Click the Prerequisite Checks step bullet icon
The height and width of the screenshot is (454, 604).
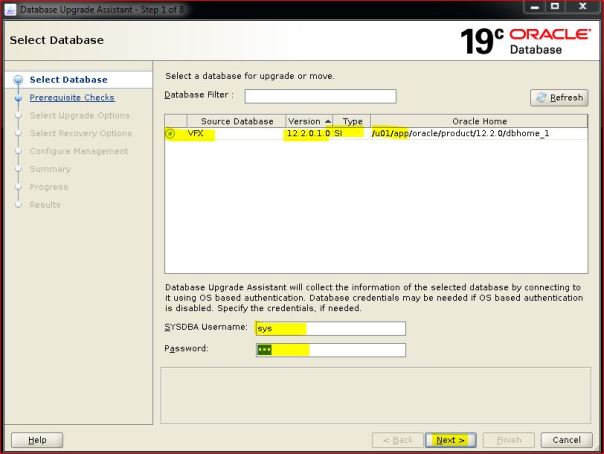pos(17,98)
